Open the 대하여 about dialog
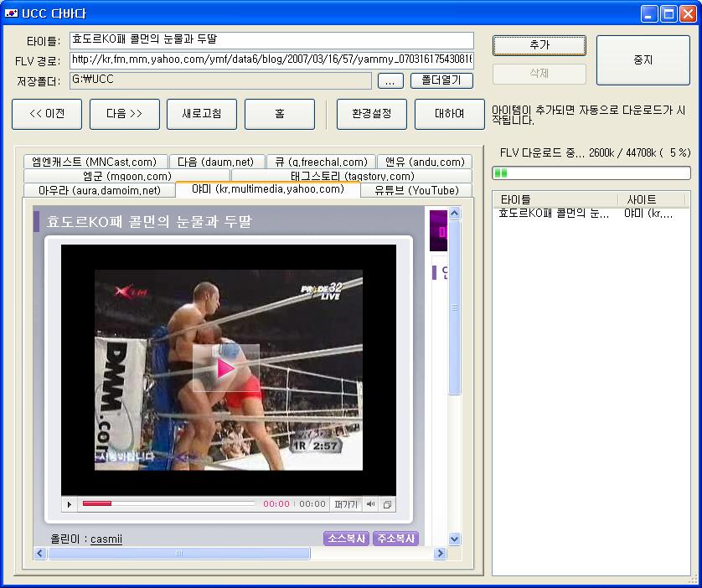Viewport: 702px width, 588px height. [450, 114]
